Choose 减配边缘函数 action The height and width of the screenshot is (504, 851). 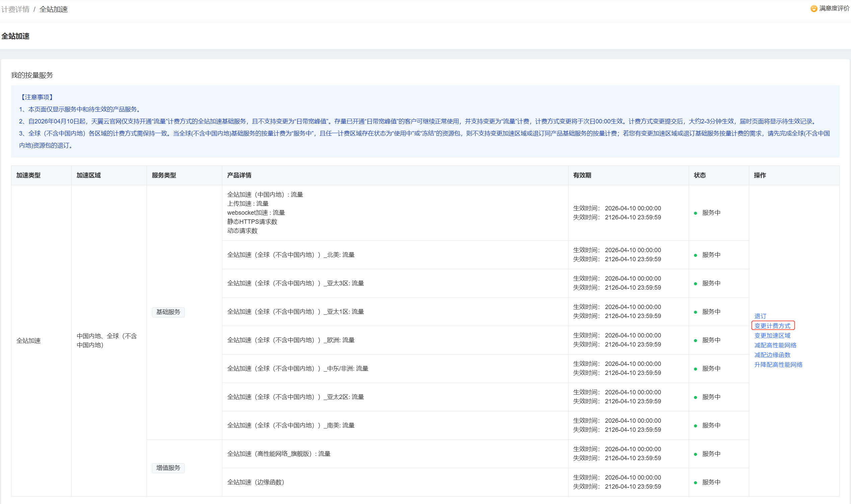(772, 355)
